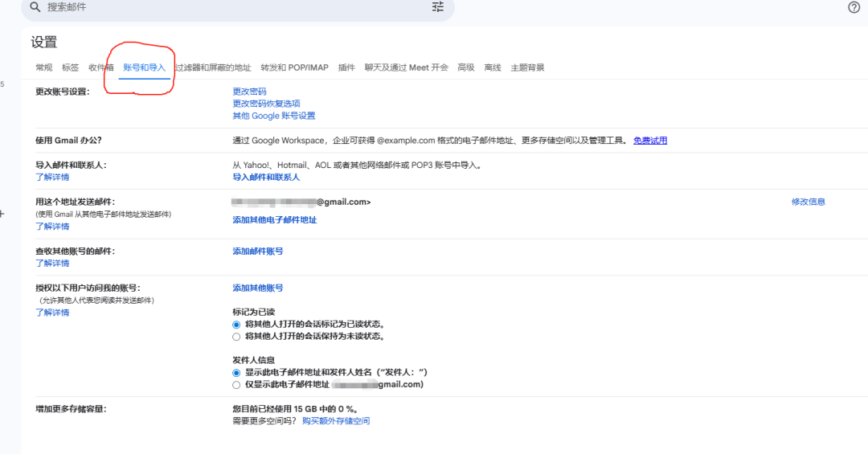Open 转发和 POP/IMAP tab
This screenshot has width=868, height=454.
pos(294,67)
